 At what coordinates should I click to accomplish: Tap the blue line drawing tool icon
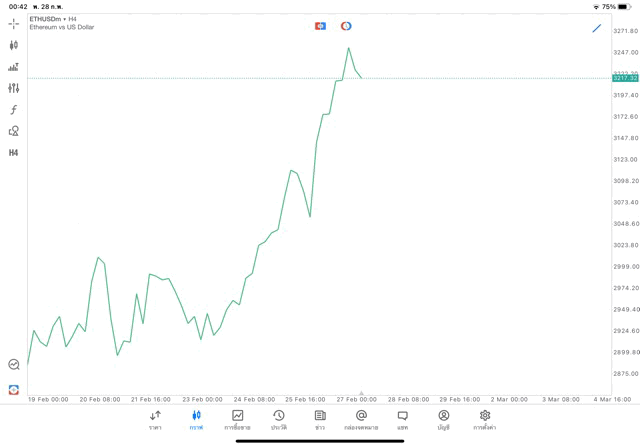597,28
